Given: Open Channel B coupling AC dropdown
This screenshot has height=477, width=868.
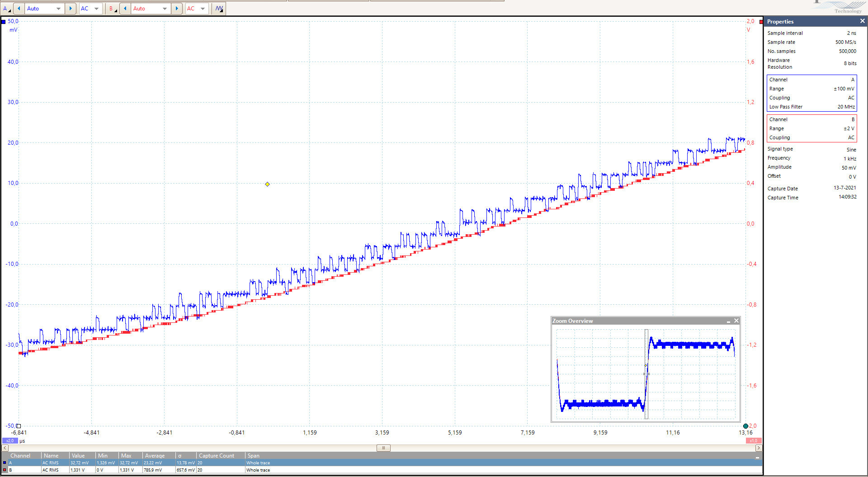Looking at the screenshot, I should click(x=196, y=9).
